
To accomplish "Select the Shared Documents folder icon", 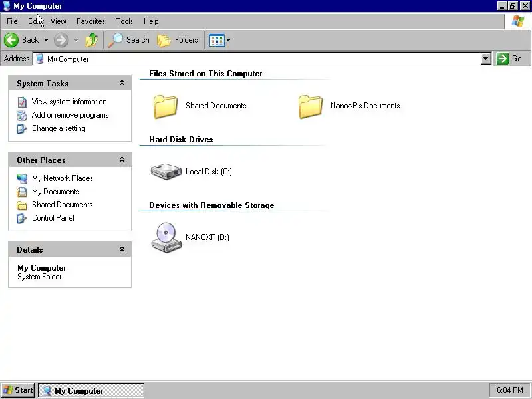I will point(165,106).
